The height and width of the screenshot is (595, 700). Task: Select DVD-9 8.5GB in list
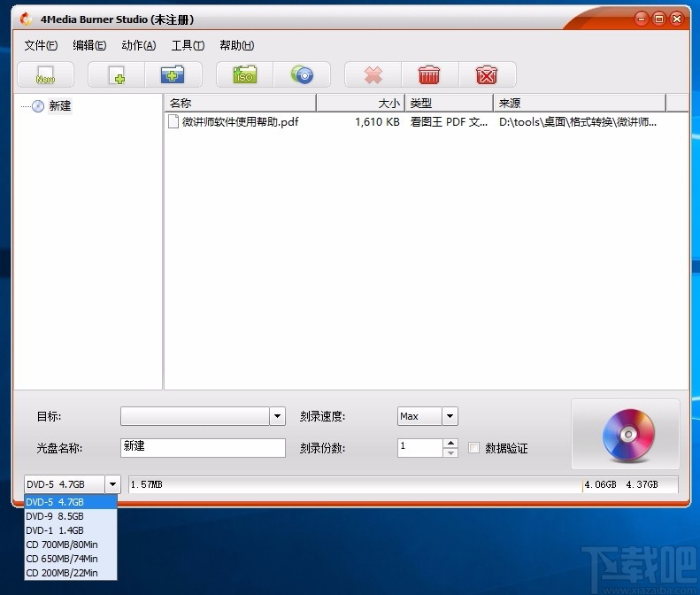pyautogui.click(x=71, y=516)
